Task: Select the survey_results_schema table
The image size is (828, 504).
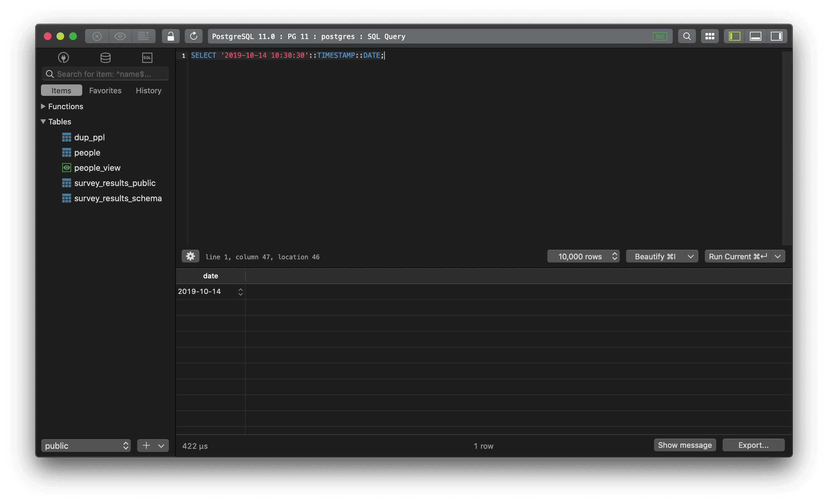Action: point(117,198)
